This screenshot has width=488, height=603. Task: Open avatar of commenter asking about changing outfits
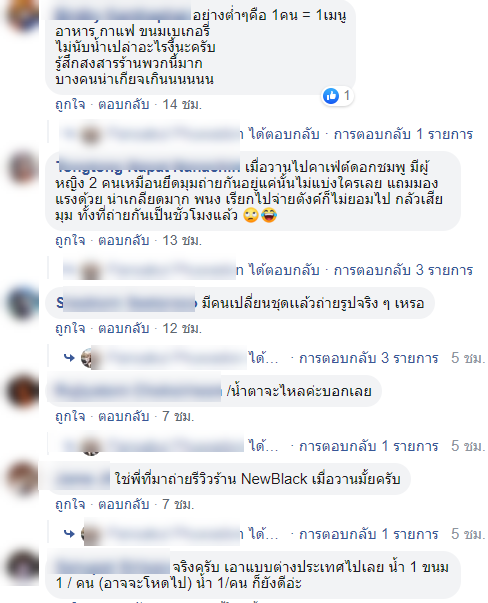coord(22,303)
